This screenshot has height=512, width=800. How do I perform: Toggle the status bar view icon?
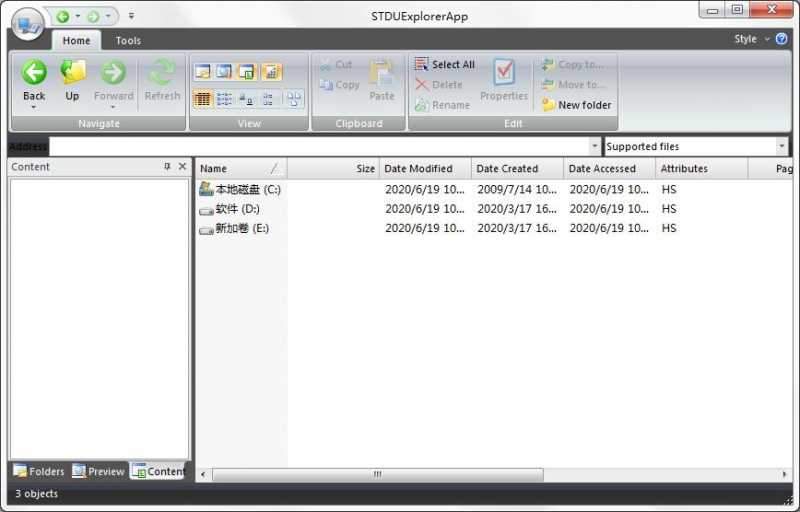271,72
